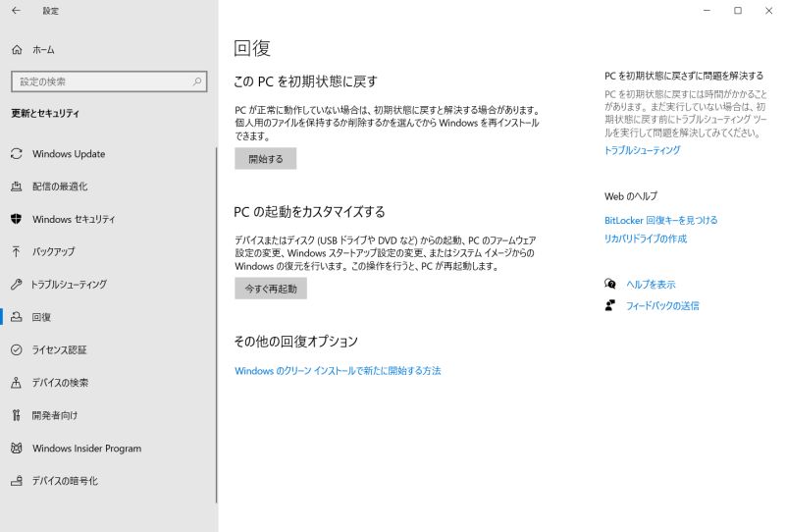Select Windows セキュリティ in the sidebar
Screen dimensions: 785x532
(x=108, y=219)
